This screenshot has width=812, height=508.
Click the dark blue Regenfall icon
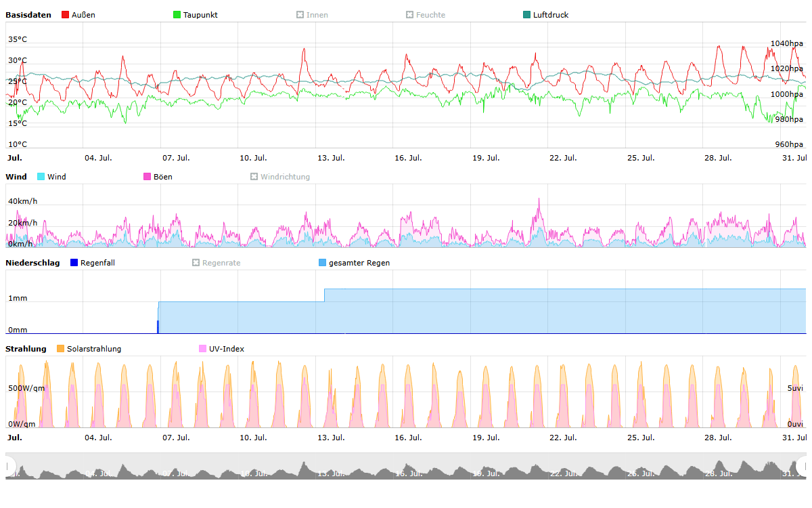pos(74,263)
